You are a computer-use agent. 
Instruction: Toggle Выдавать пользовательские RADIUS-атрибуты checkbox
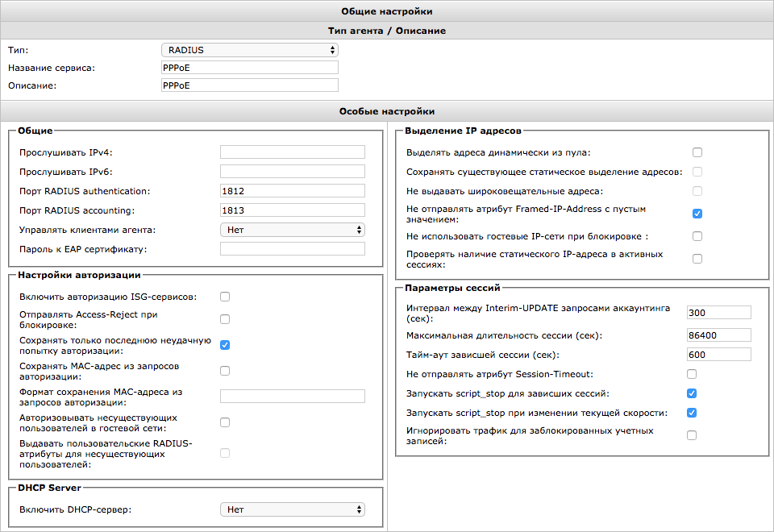point(225,453)
